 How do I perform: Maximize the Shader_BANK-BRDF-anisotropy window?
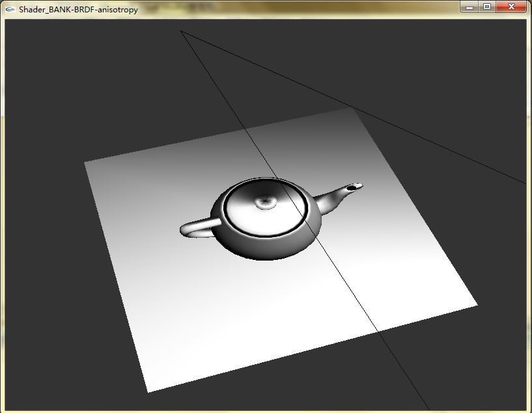[487, 7]
